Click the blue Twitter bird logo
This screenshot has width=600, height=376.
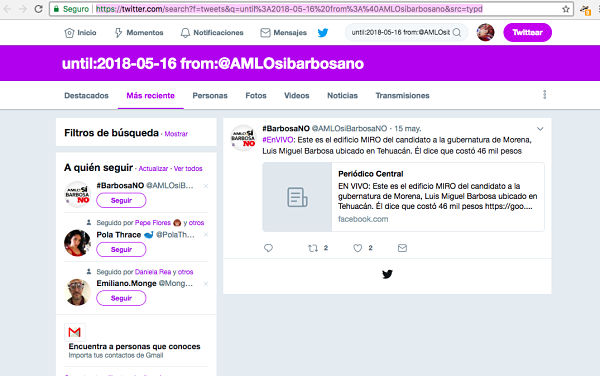click(x=323, y=33)
